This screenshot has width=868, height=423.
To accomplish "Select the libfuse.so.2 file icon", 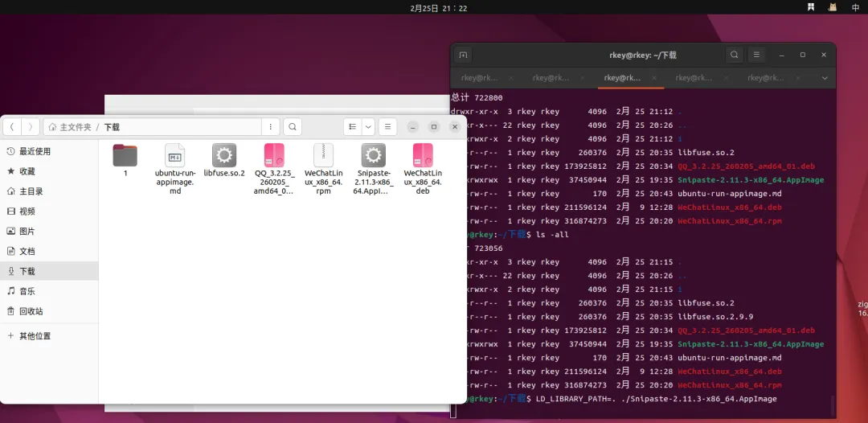I will click(x=224, y=155).
